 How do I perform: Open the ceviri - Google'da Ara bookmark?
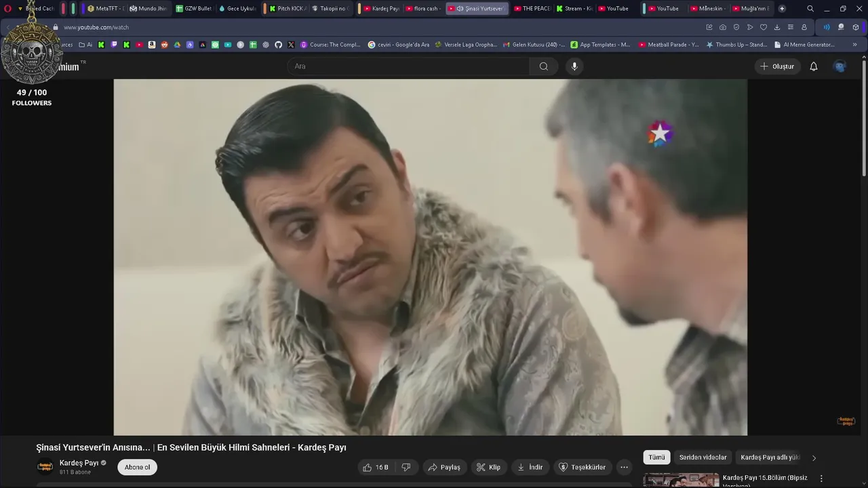[399, 45]
